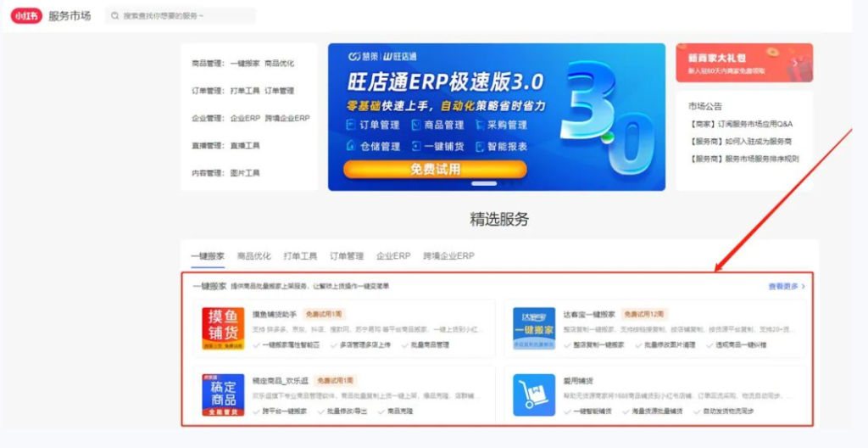Open the 稿定商品 app icon

tap(223, 395)
